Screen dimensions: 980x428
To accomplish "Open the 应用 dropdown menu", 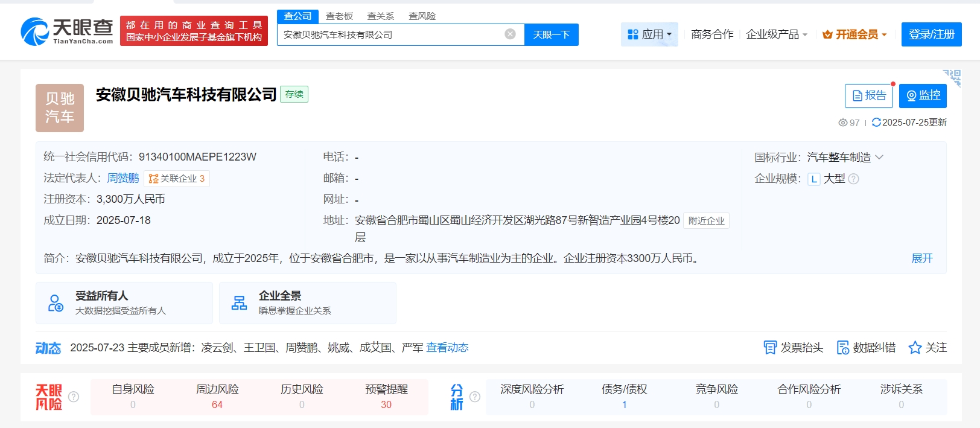I will [x=649, y=34].
